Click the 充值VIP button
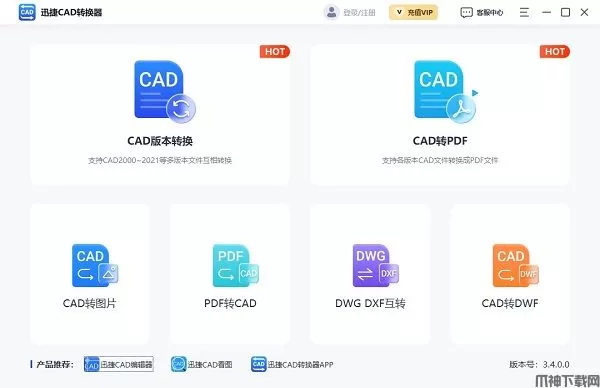This screenshot has width=600, height=388. [x=413, y=12]
